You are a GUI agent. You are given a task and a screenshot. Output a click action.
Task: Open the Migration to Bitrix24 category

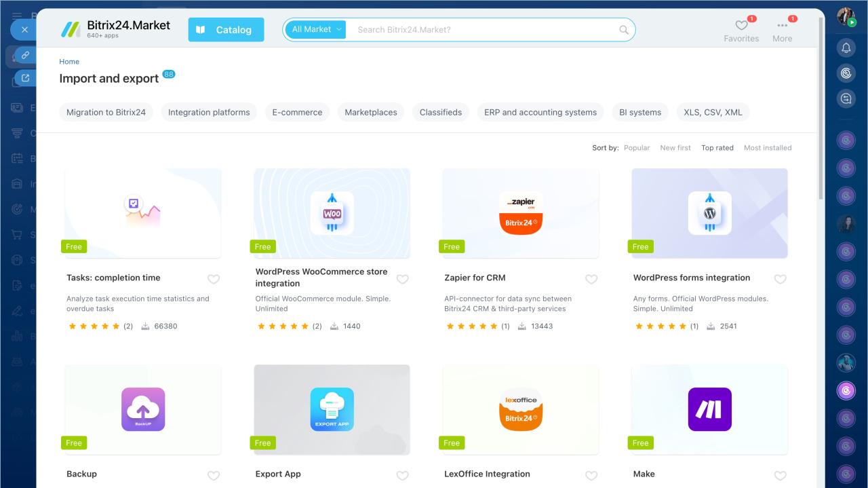106,113
